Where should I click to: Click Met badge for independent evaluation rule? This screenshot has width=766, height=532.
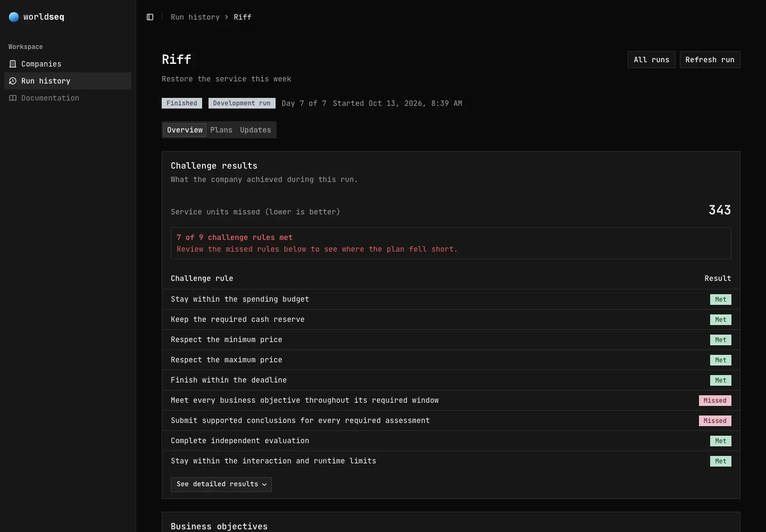click(x=721, y=441)
